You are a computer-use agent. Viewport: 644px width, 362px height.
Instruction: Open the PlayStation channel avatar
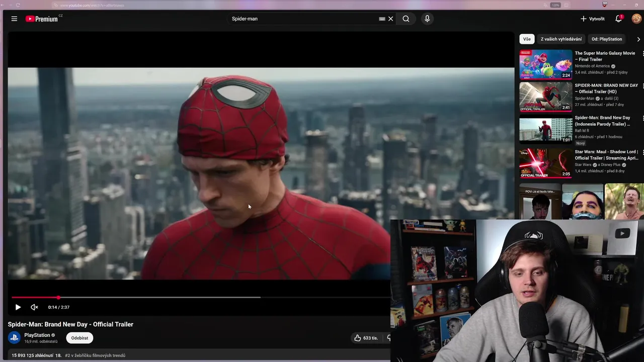click(14, 338)
